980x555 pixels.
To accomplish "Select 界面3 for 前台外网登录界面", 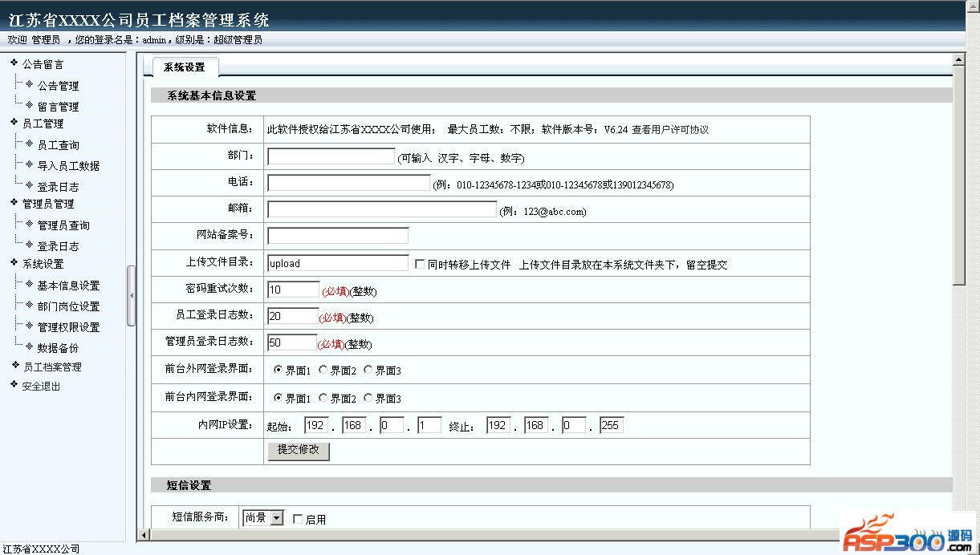I will pyautogui.click(x=368, y=370).
